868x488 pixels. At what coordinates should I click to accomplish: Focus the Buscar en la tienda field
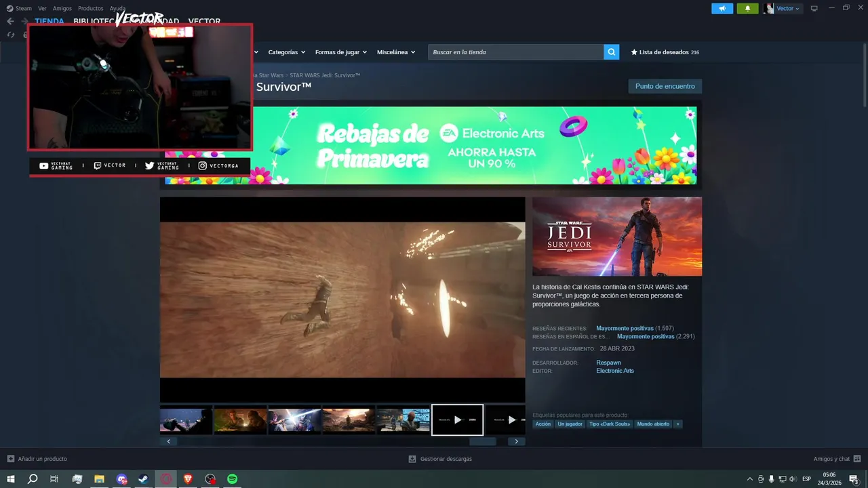coord(516,52)
